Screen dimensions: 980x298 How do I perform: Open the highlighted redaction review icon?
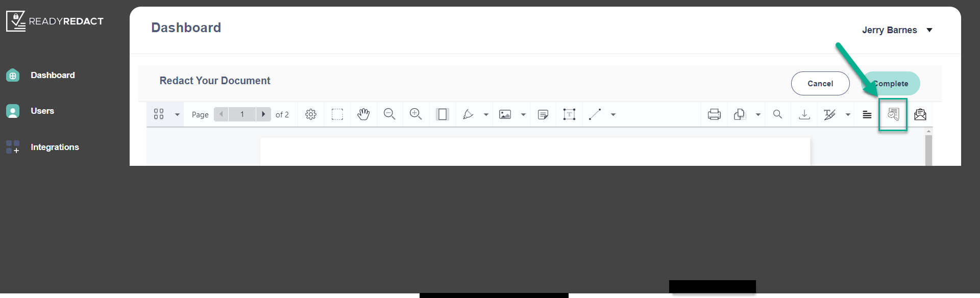coord(893,114)
